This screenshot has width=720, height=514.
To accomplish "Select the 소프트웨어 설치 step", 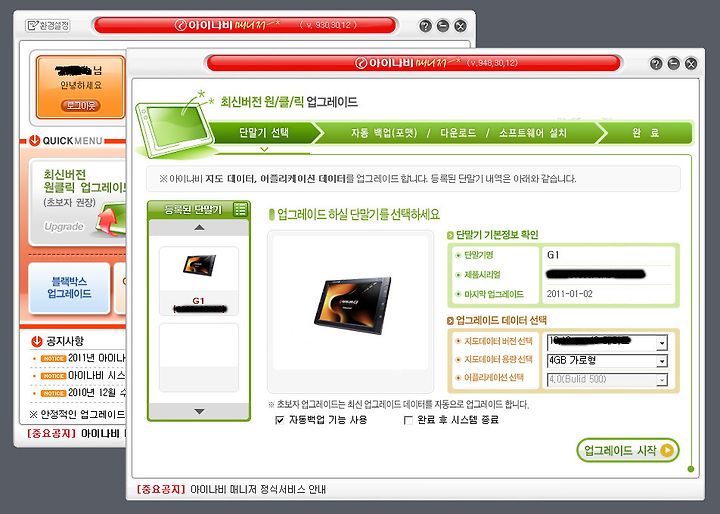I will 533,133.
